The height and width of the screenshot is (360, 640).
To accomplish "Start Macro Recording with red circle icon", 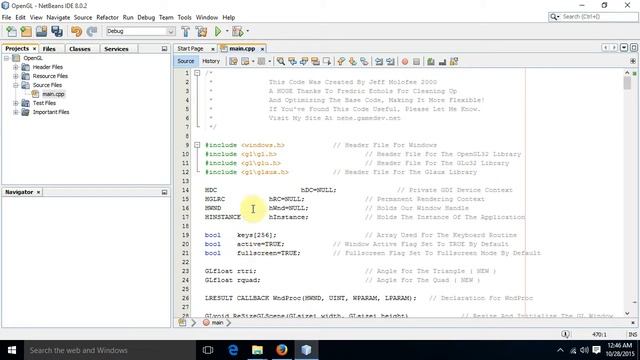I will pos(405,62).
